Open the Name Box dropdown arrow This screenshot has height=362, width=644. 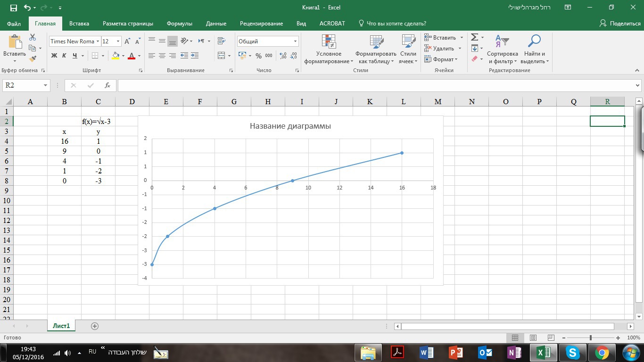coord(46,85)
